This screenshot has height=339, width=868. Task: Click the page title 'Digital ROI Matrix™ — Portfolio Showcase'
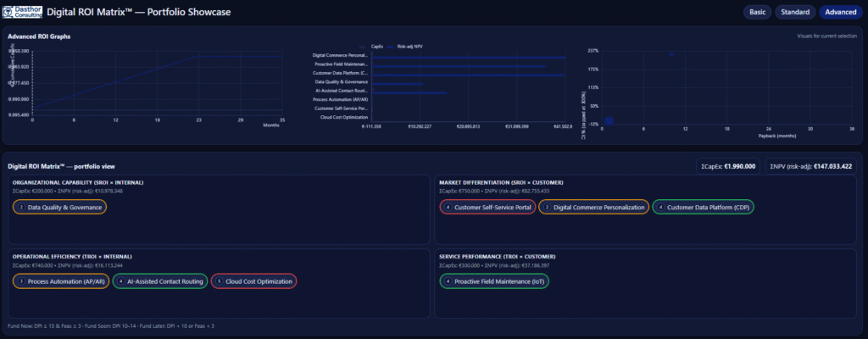point(138,12)
